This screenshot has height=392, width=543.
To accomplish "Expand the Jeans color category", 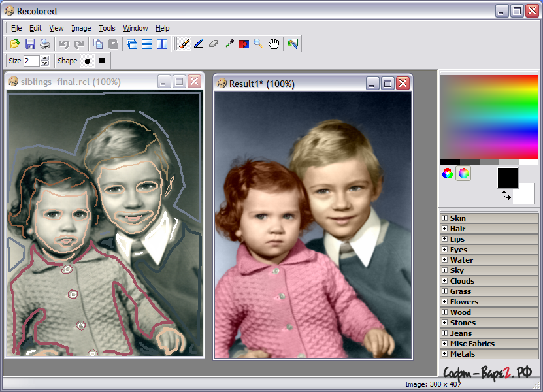I will tap(444, 333).
